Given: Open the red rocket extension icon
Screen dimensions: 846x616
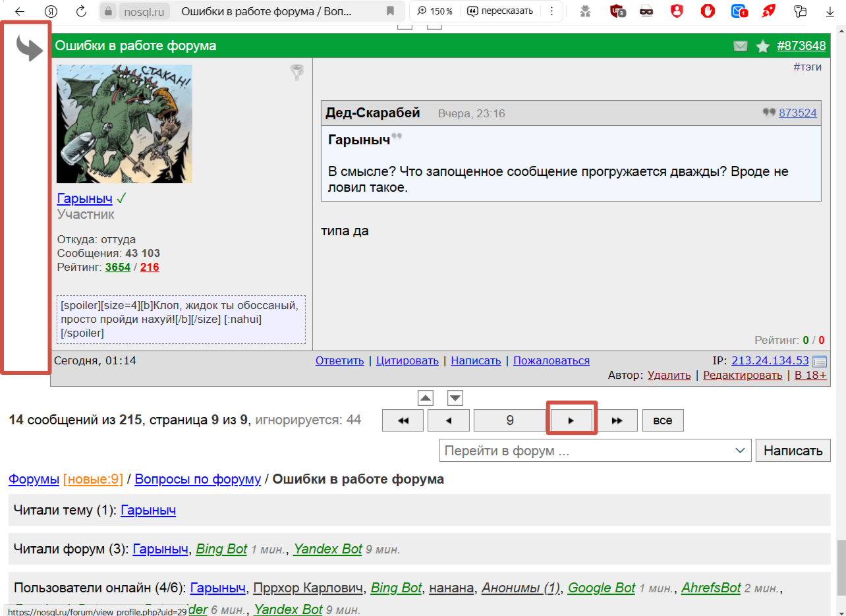Looking at the screenshot, I should click(x=768, y=11).
